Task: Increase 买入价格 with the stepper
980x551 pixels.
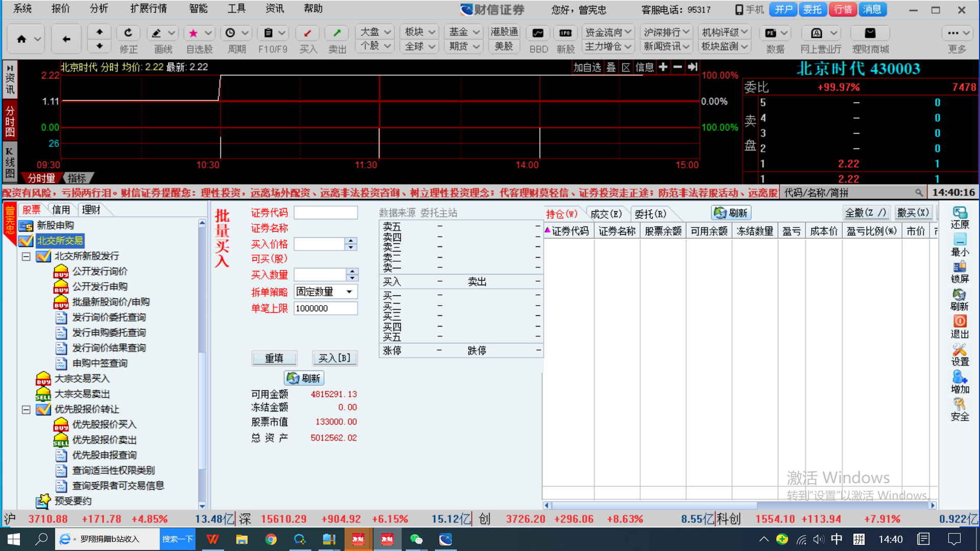Action: 351,241
